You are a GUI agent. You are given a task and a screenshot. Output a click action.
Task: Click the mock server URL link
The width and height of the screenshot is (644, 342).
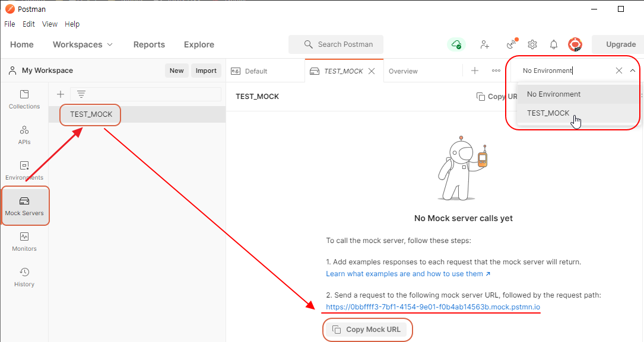[433, 307]
